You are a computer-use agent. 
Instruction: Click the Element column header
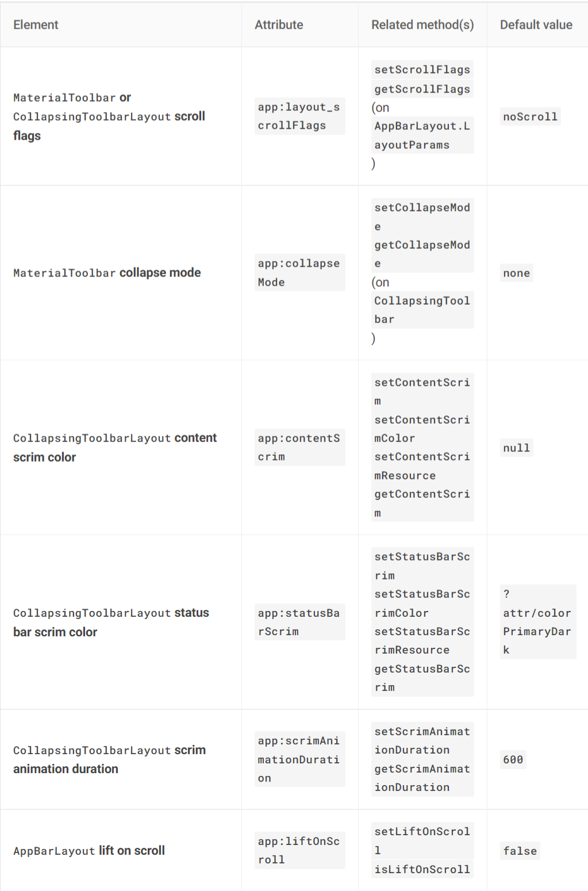point(36,25)
